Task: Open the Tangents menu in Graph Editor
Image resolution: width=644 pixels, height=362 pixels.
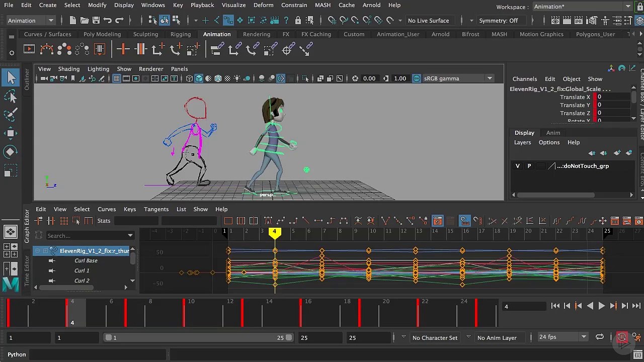Action: (x=156, y=209)
